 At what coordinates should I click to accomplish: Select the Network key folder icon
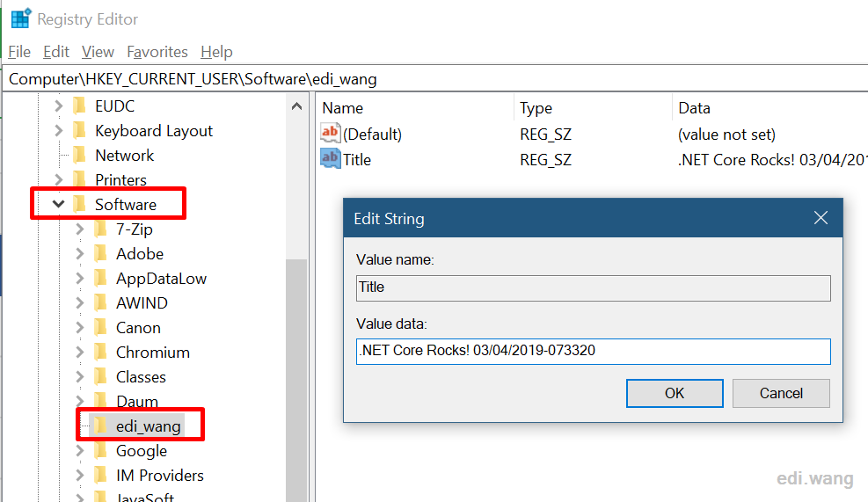click(80, 155)
